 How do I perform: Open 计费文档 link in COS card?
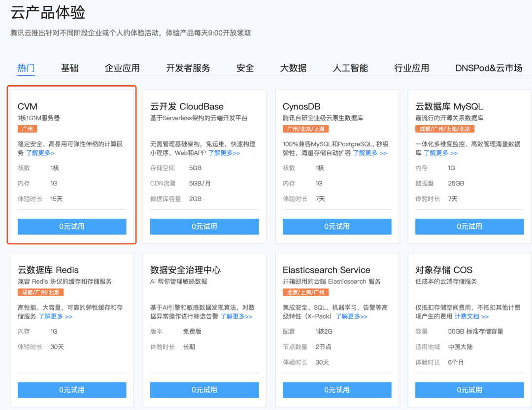[x=471, y=317]
